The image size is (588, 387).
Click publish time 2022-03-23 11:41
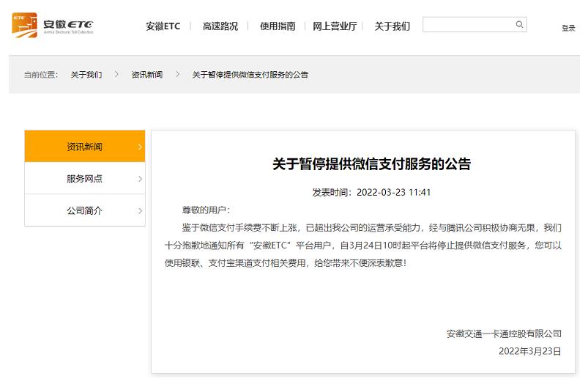click(x=393, y=193)
